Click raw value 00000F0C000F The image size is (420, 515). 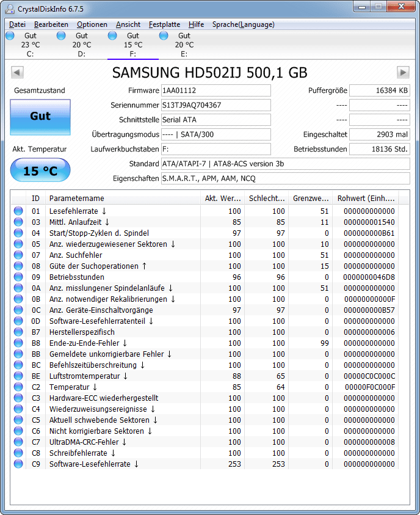click(x=370, y=387)
